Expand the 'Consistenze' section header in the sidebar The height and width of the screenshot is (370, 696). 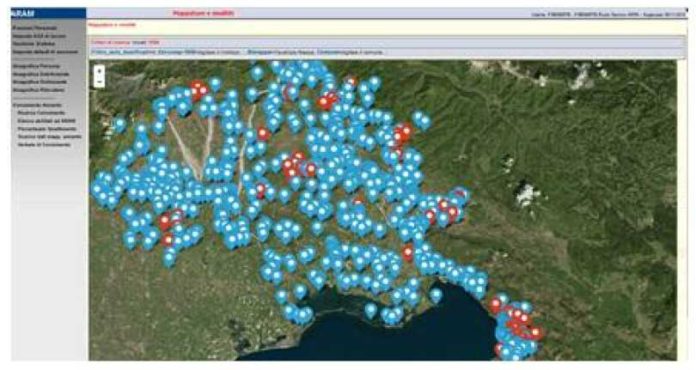coord(37,105)
